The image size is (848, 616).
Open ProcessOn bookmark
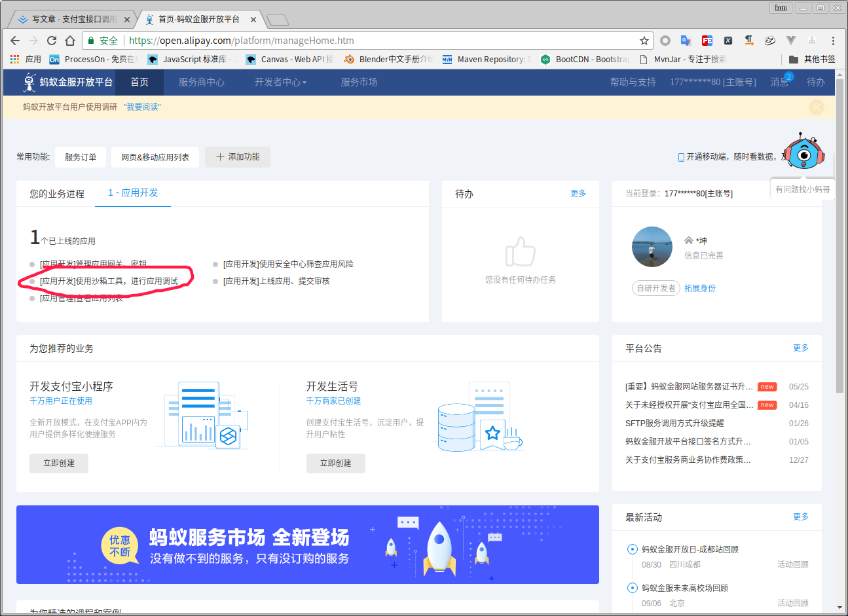point(94,59)
